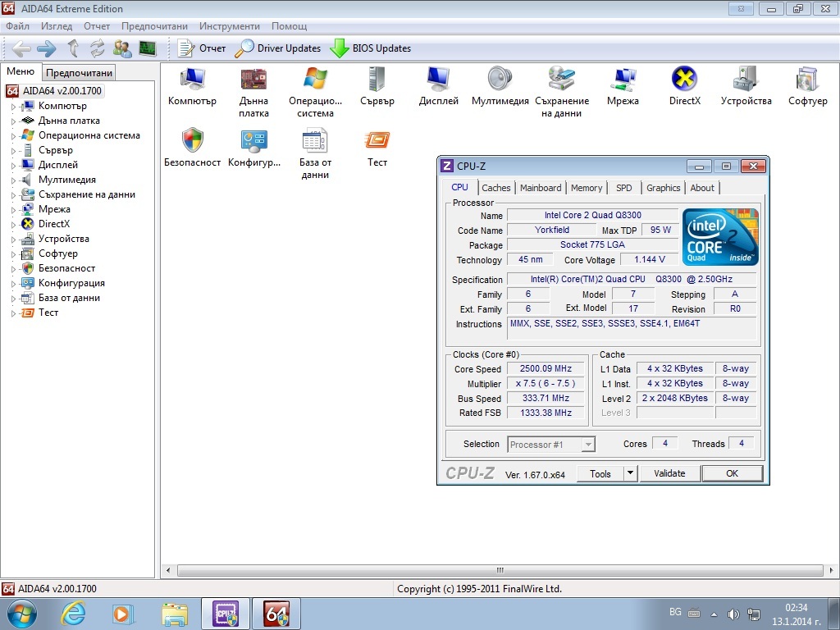Open the DirectX icon in main pane
Image resolution: width=840 pixels, height=630 pixels.
(x=685, y=79)
